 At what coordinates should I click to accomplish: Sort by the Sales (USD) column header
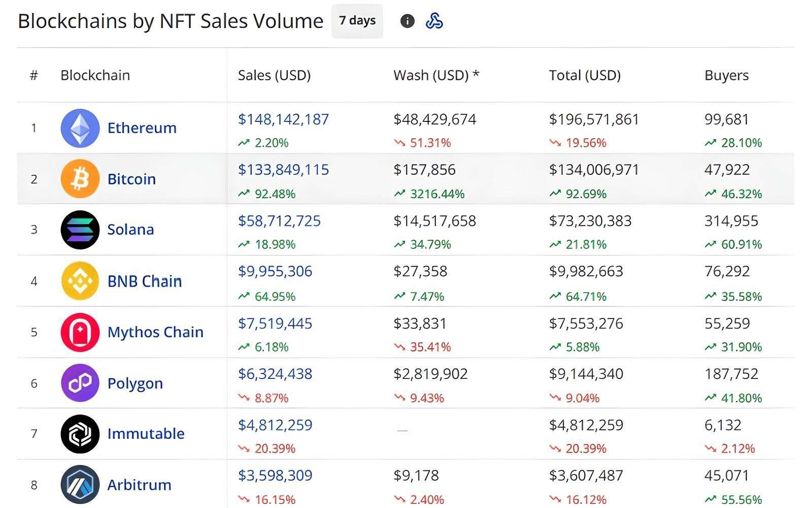pyautogui.click(x=274, y=75)
